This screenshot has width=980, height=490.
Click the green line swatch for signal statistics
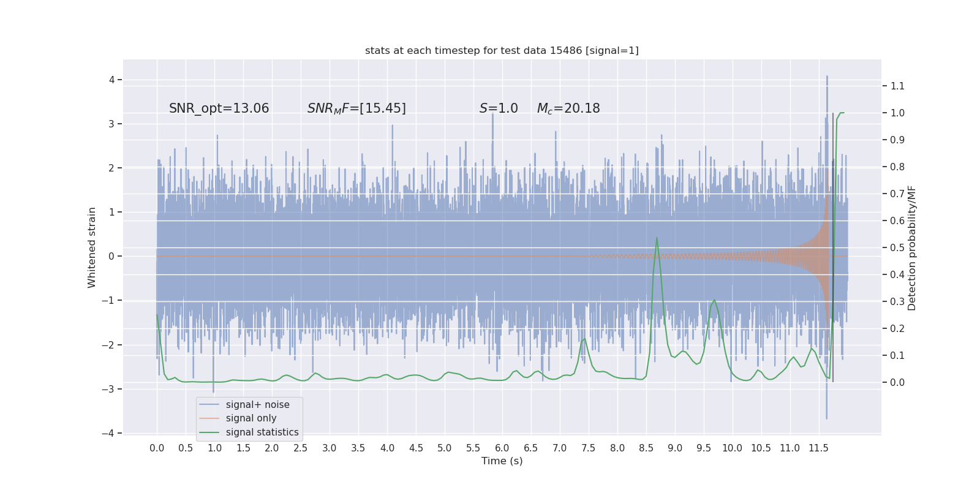tap(209, 432)
